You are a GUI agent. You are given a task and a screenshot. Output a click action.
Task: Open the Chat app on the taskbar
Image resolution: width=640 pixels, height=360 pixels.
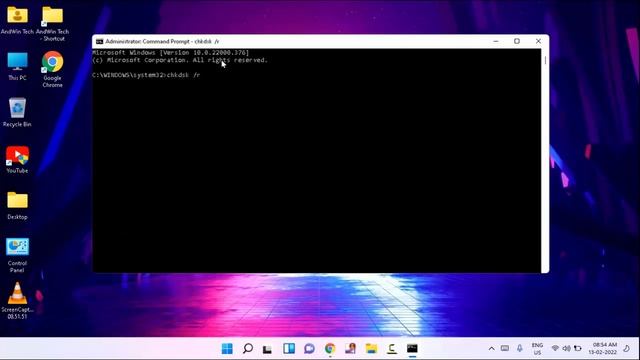[309, 349]
